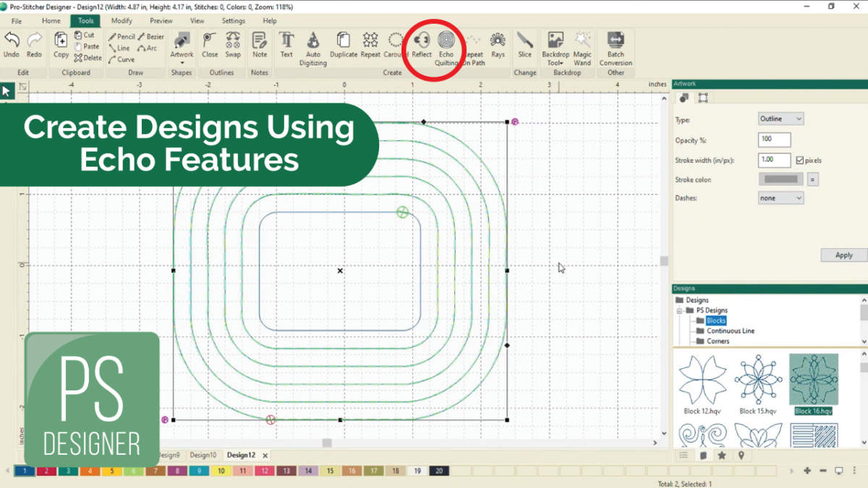
Task: Open the Stroke color swatch
Action: pos(780,179)
